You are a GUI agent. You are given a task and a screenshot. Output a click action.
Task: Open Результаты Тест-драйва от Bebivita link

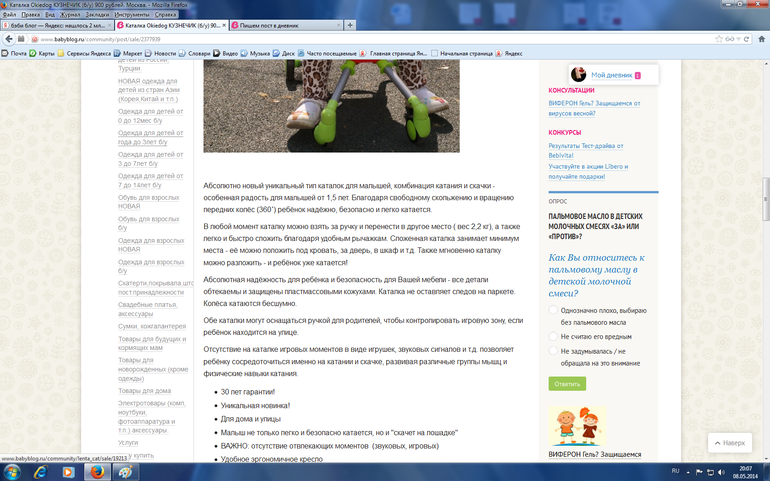tap(585, 150)
